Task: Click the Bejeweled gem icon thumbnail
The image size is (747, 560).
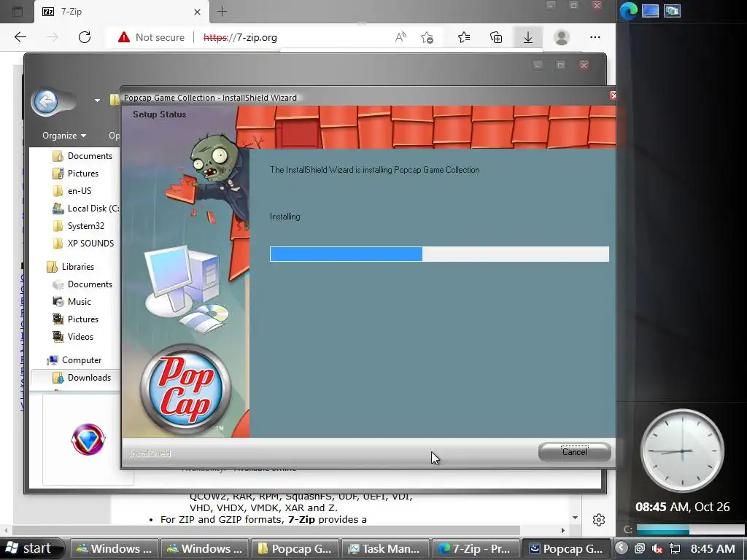Action: point(88,439)
